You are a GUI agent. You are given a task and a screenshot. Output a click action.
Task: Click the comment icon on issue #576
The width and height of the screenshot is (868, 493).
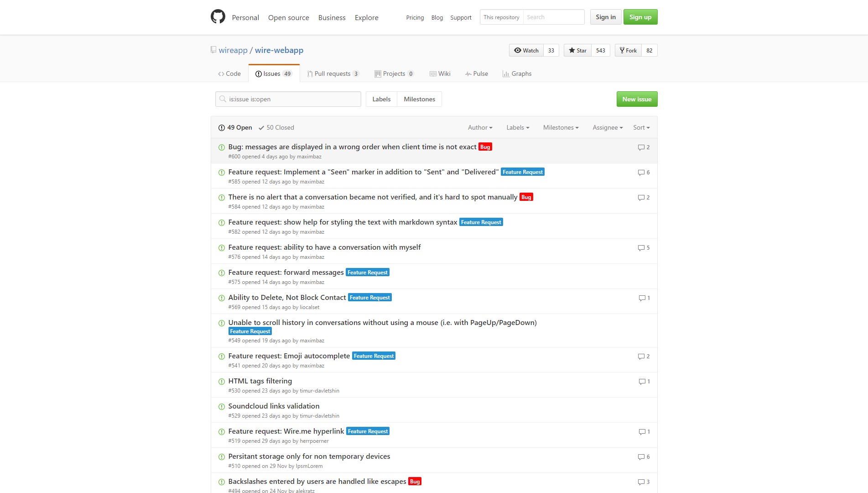point(641,248)
